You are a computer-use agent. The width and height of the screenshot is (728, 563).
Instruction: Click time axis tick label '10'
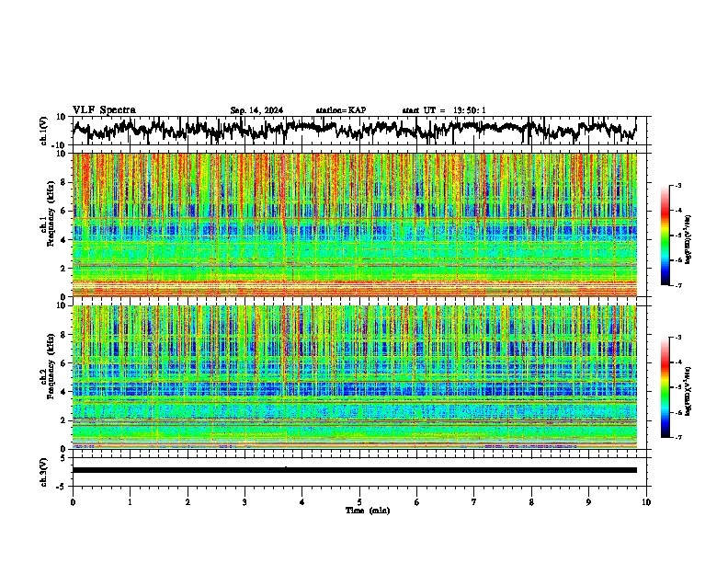646,502
